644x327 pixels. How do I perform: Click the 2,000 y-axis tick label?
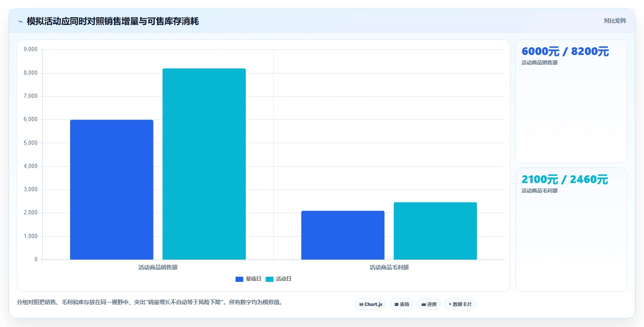[31, 213]
